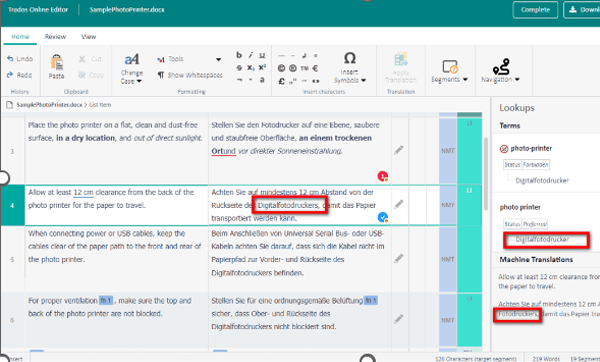Viewport: 600px width, 362px height.
Task: Click into the target text of segment 4
Action: [x=293, y=205]
